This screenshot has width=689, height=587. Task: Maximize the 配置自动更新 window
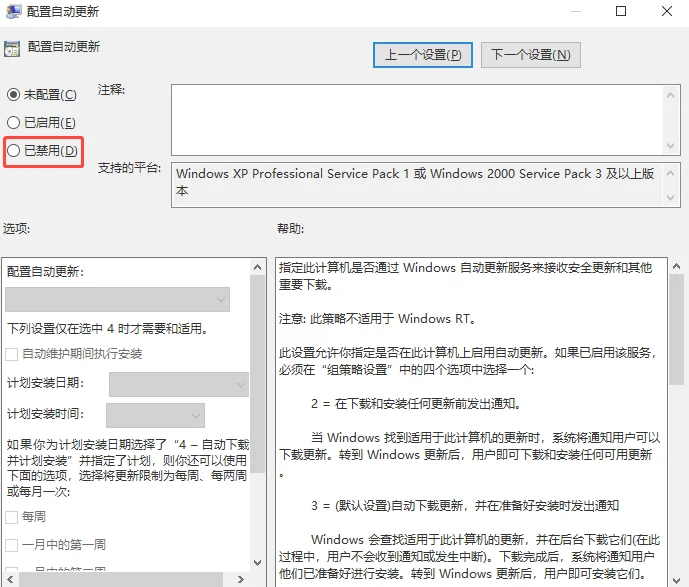tap(621, 11)
